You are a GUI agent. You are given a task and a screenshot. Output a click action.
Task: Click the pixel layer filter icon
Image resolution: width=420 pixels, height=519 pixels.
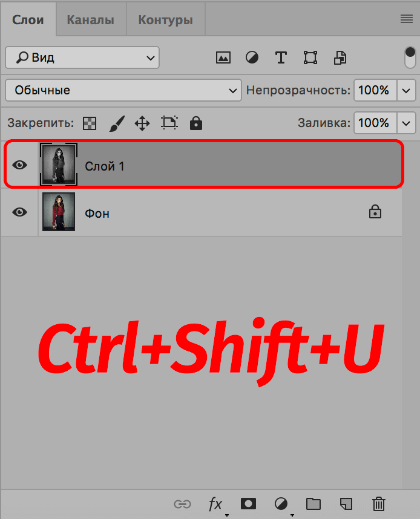(223, 58)
